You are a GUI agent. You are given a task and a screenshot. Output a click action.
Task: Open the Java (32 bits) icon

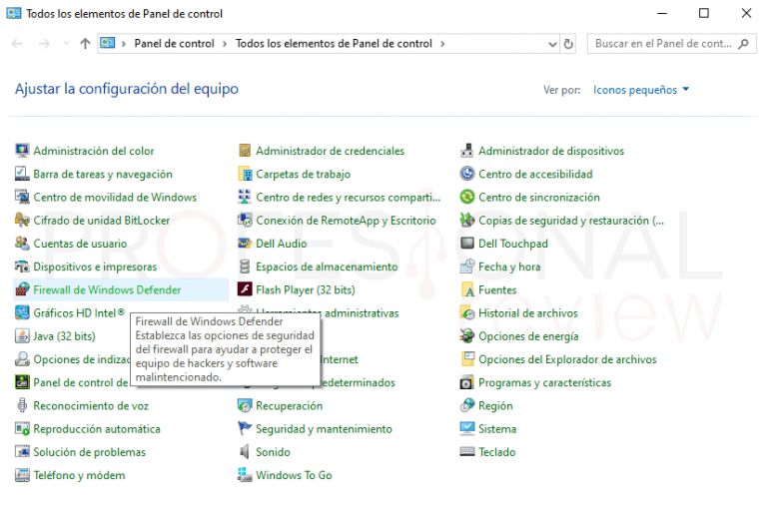(22, 336)
